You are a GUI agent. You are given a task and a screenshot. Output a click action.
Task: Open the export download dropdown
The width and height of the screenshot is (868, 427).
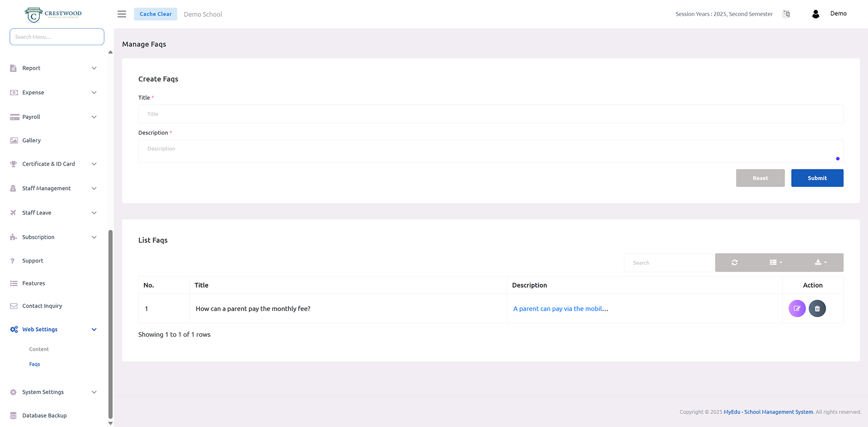(x=821, y=263)
